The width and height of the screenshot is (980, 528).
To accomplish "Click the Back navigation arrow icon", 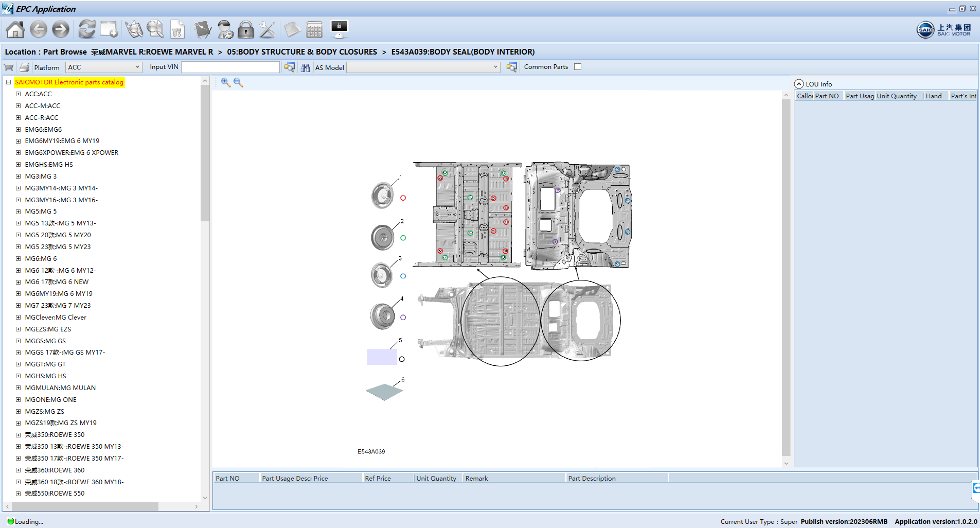I will (39, 29).
